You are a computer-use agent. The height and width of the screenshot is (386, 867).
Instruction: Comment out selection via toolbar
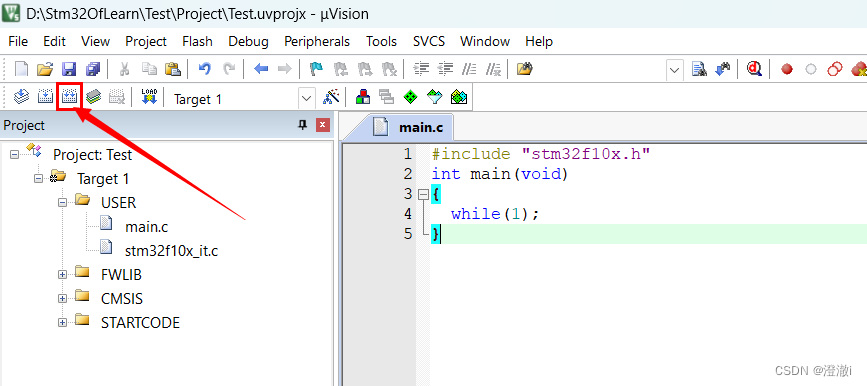tap(469, 69)
